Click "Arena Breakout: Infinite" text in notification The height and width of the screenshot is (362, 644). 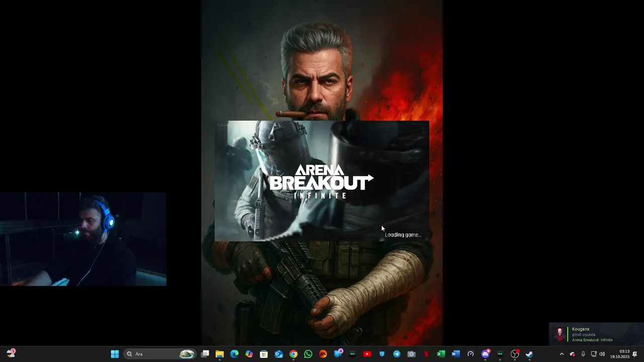coord(592,340)
